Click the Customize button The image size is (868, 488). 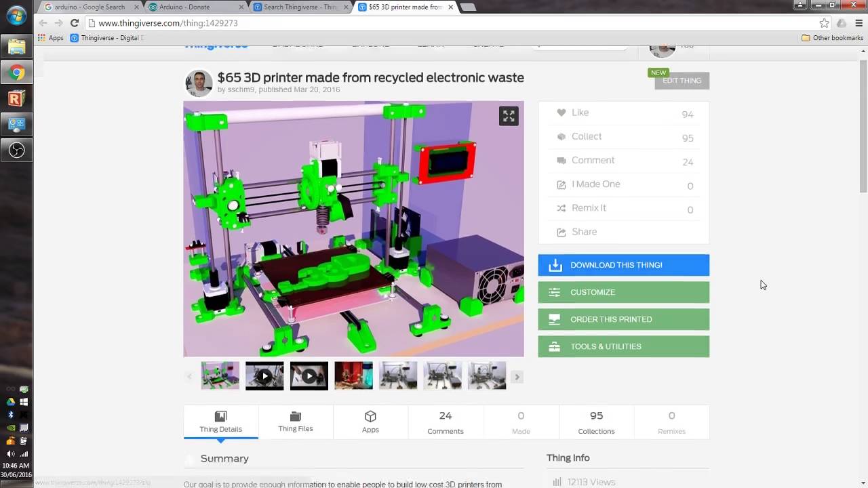tap(624, 292)
